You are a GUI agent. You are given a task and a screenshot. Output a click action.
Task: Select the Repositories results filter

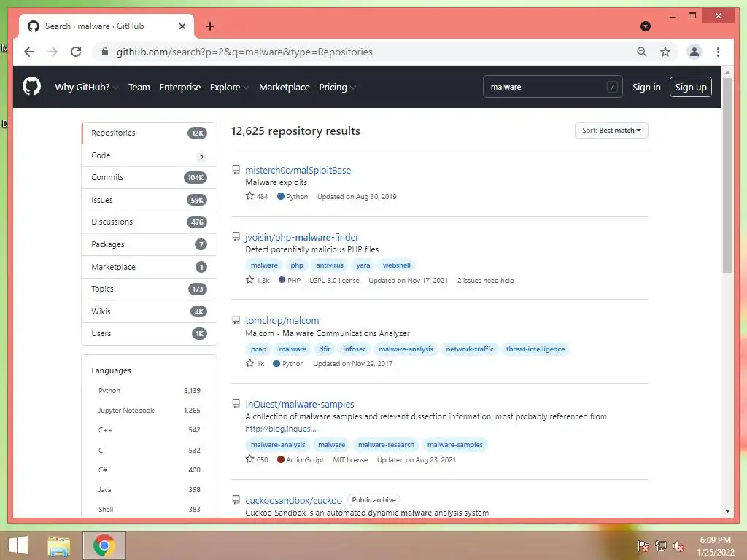(149, 133)
